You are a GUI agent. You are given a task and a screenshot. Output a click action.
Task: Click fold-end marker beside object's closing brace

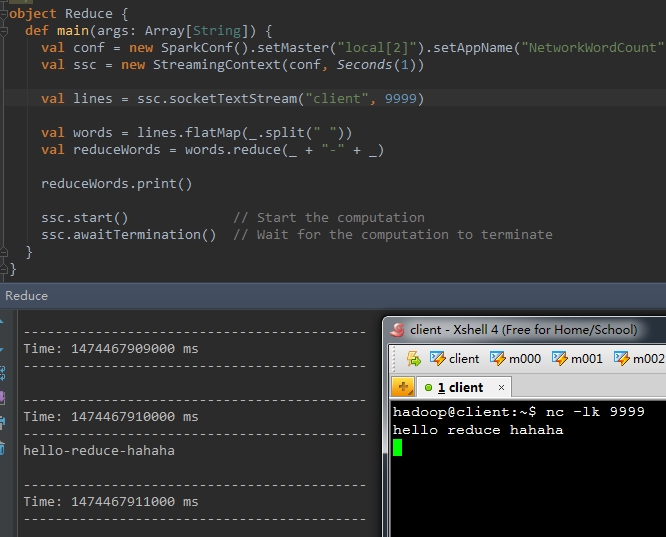[x=4, y=269]
